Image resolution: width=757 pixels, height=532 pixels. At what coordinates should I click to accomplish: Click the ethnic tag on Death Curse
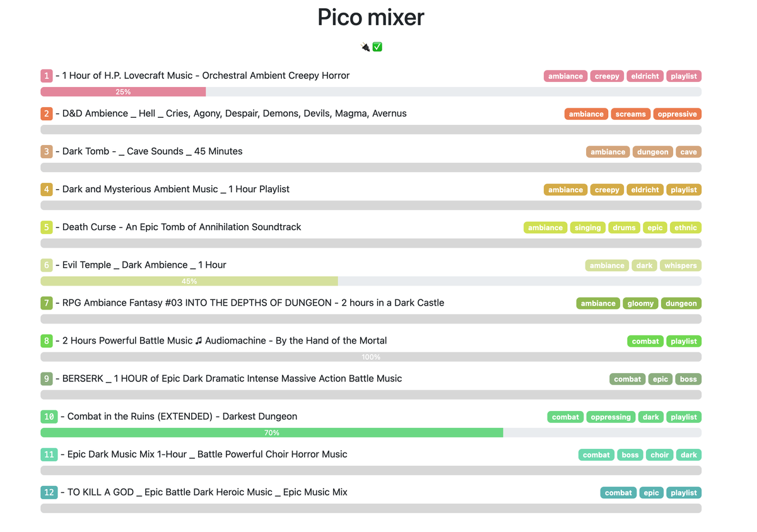click(686, 227)
